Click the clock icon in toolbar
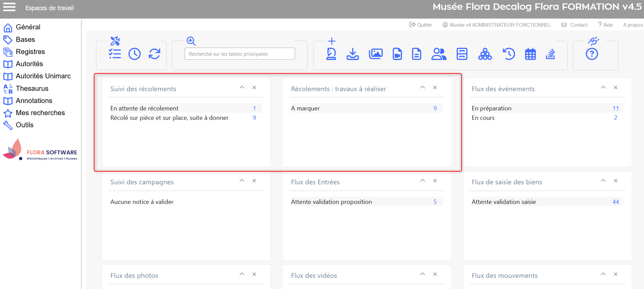The image size is (644, 289). pos(135,54)
